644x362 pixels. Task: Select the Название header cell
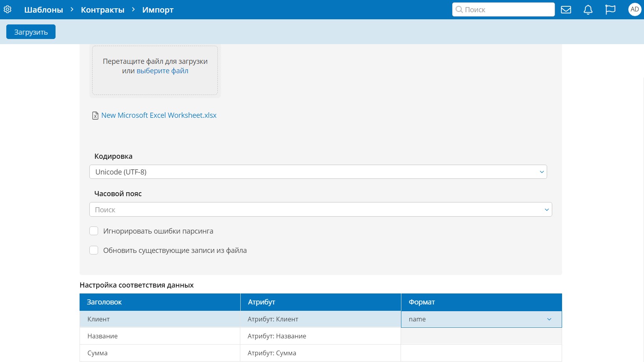click(160, 336)
